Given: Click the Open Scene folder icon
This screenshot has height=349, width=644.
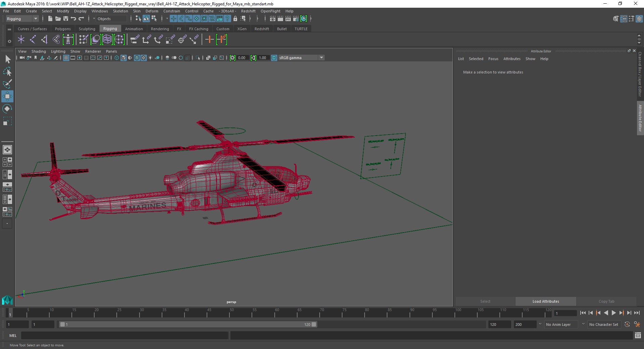Looking at the screenshot, I should pyautogui.click(x=58, y=19).
